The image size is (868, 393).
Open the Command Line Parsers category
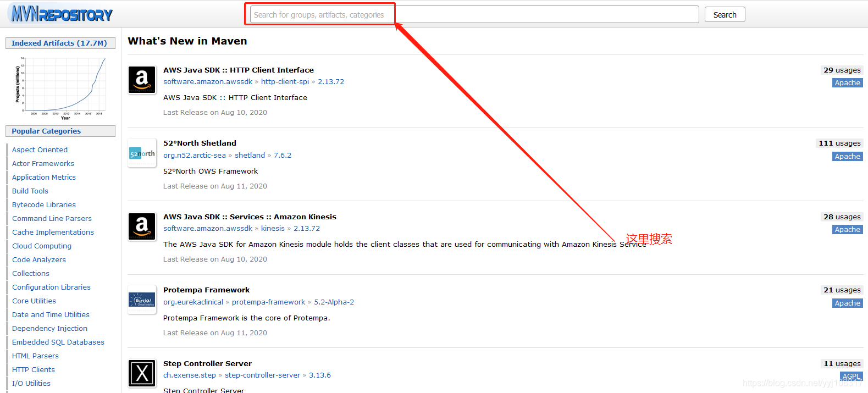pos(52,218)
